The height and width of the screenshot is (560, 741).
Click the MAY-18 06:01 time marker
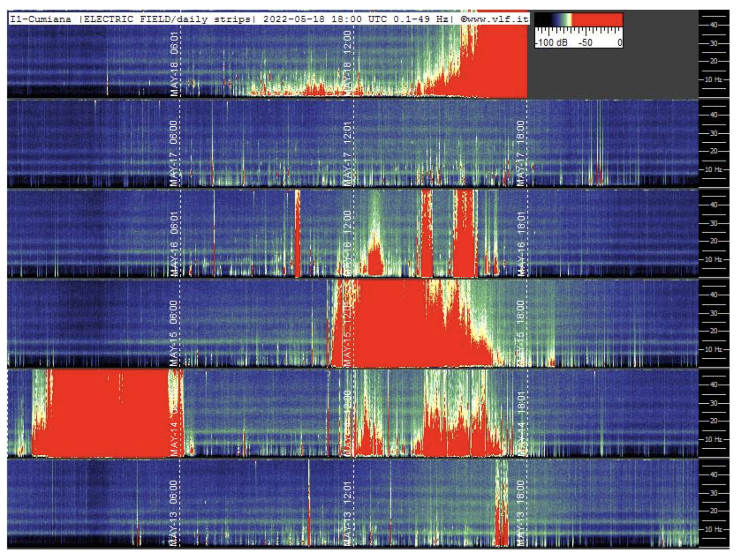point(174,64)
